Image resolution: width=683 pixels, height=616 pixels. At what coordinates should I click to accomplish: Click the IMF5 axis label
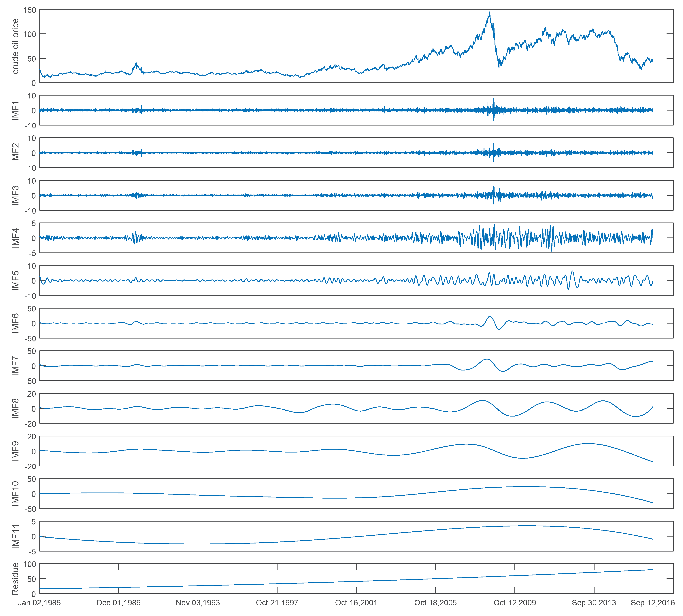[15, 281]
